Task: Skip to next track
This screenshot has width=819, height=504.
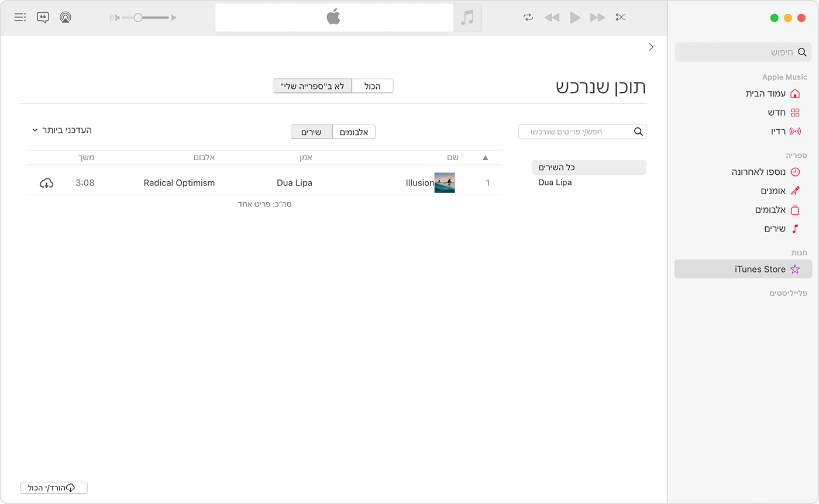Action: point(597,18)
